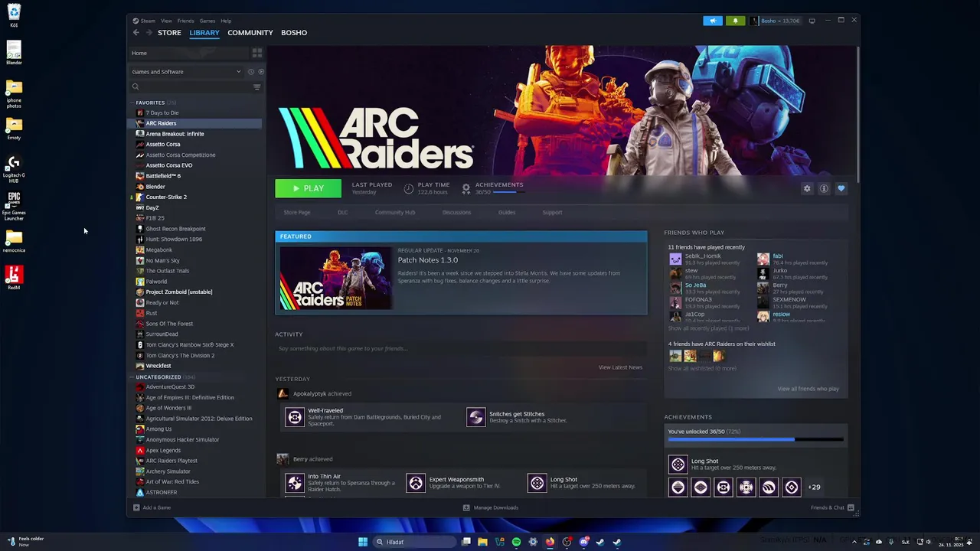The image size is (980, 551).
Task: Toggle ARC Raiders favorite heart icon
Action: pyautogui.click(x=841, y=188)
